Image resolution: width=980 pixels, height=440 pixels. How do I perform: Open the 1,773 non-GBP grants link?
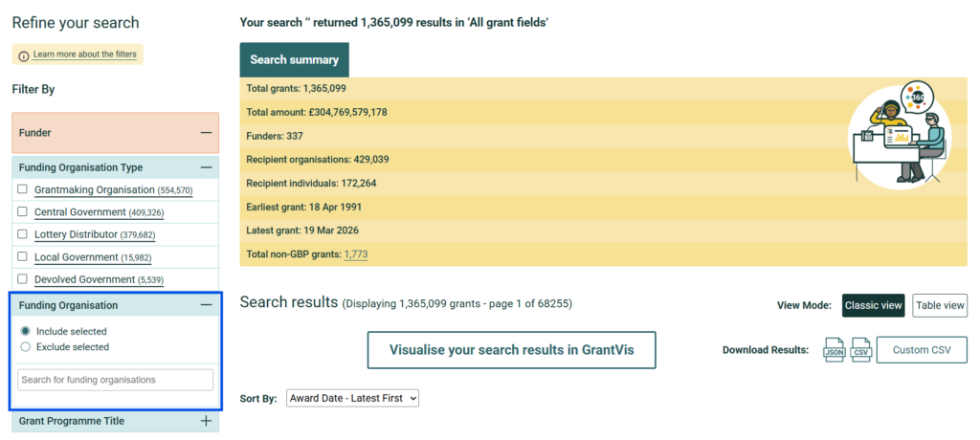(x=356, y=254)
